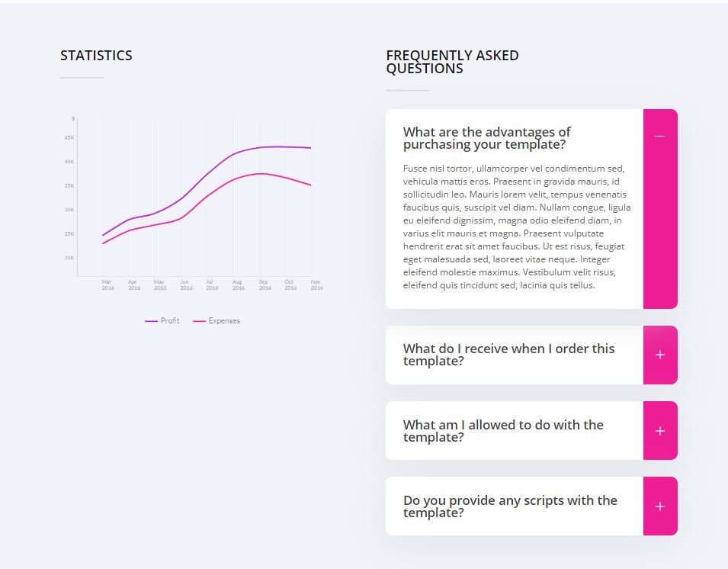Click the purple Profit legend line swatch
This screenshot has width=728, height=569.
pos(151,321)
